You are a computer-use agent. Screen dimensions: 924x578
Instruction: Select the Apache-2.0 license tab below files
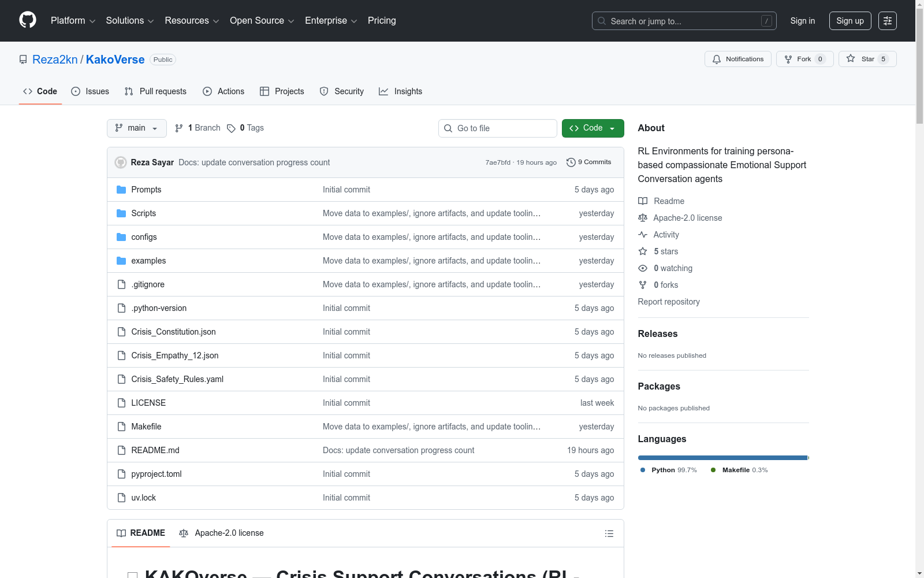pyautogui.click(x=221, y=533)
